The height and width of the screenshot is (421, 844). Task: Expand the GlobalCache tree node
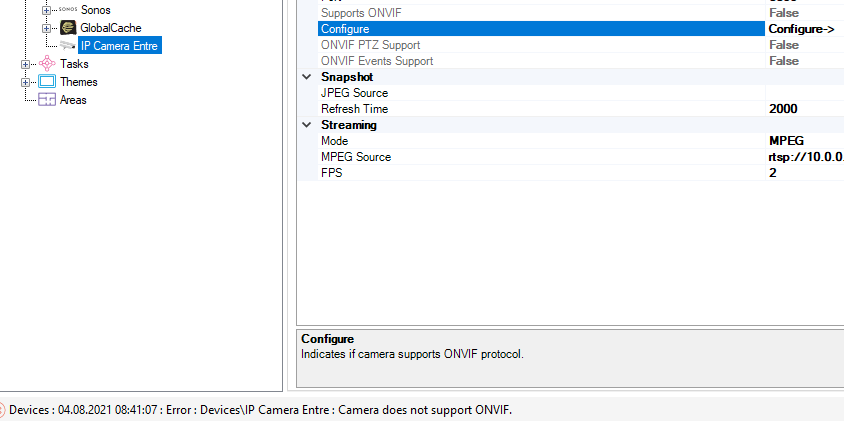coord(46,28)
